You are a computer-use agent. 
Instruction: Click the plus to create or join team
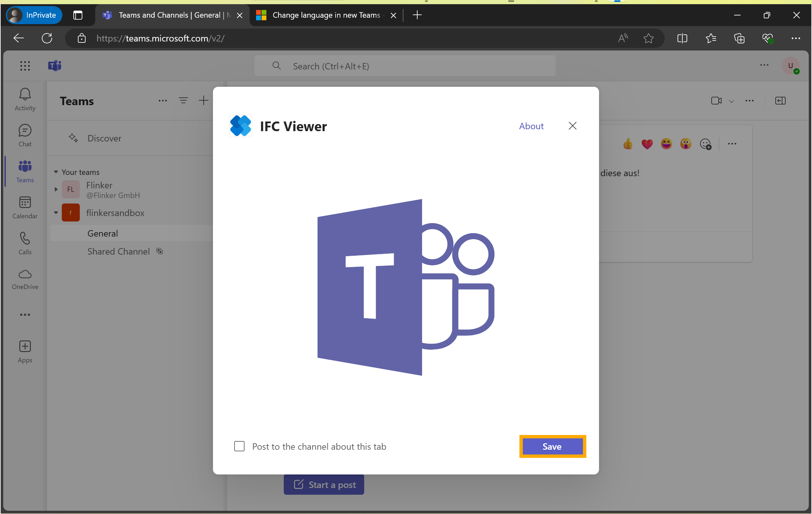pyautogui.click(x=203, y=100)
